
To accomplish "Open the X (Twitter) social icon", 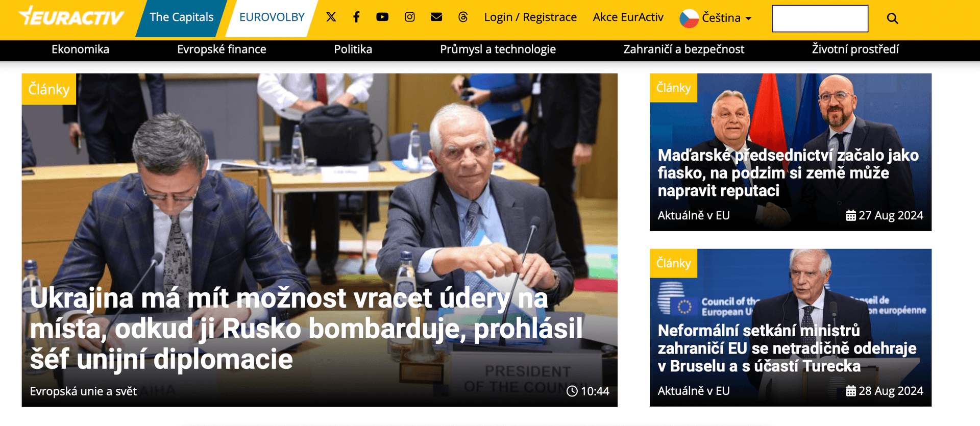I will (331, 17).
